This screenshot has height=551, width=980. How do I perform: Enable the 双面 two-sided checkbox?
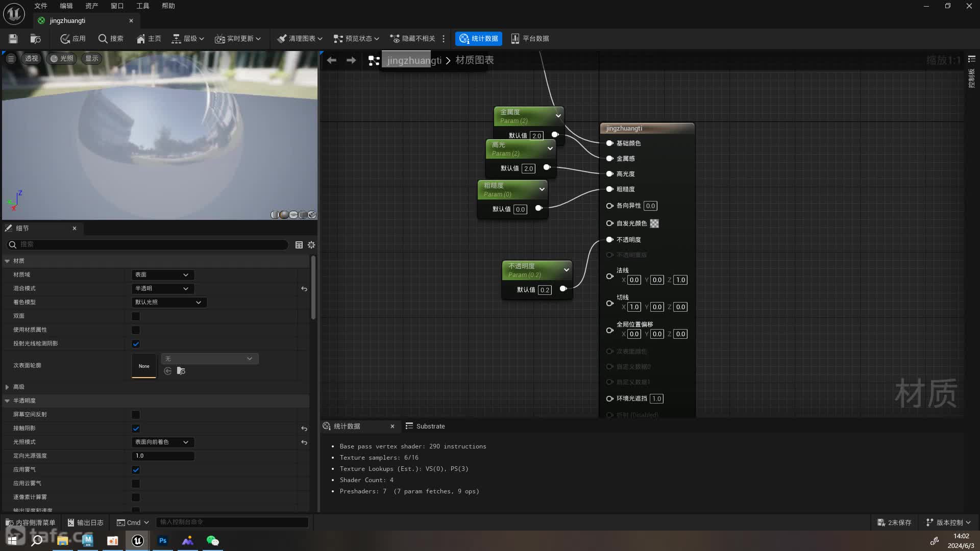pyautogui.click(x=136, y=316)
